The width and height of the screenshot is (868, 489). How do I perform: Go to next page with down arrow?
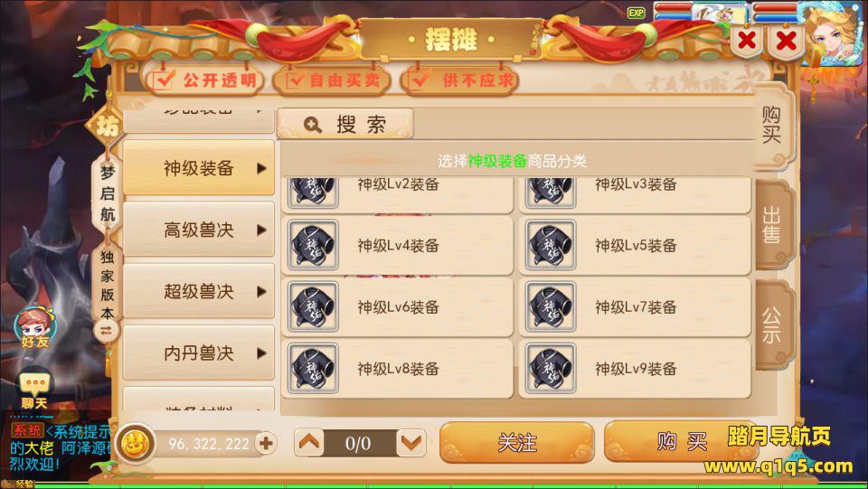pyautogui.click(x=411, y=443)
